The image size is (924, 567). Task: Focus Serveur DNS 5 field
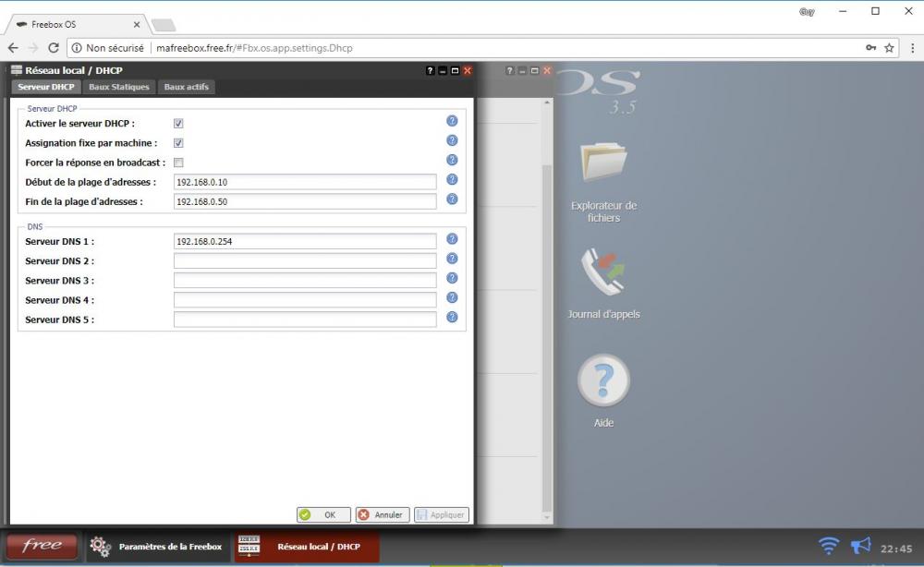click(305, 320)
